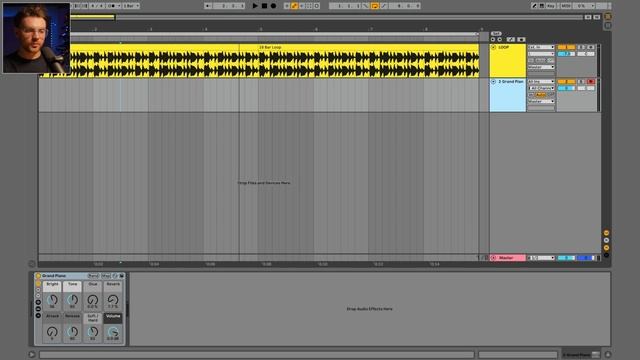Image resolution: width=640 pixels, height=360 pixels.
Task: Select the LOOP track header
Action: [508, 60]
